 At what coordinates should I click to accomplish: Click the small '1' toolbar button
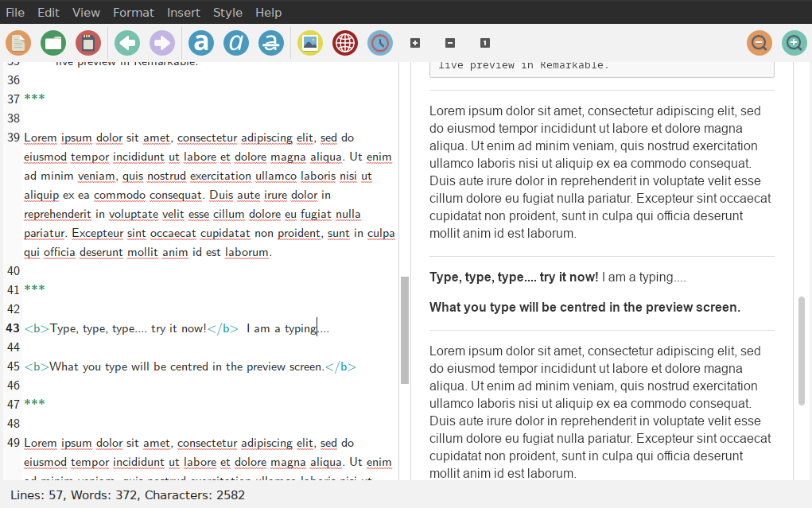[x=484, y=43]
